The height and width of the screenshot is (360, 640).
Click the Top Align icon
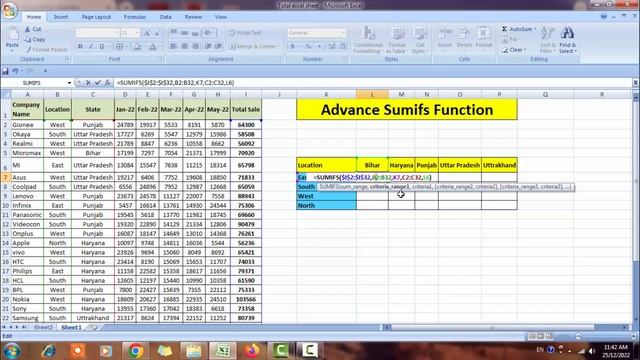click(x=173, y=33)
